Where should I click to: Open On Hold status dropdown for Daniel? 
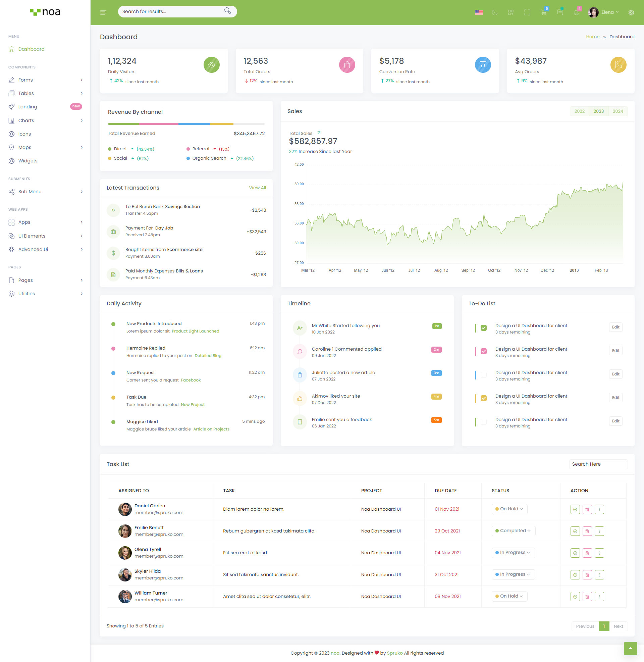(509, 509)
